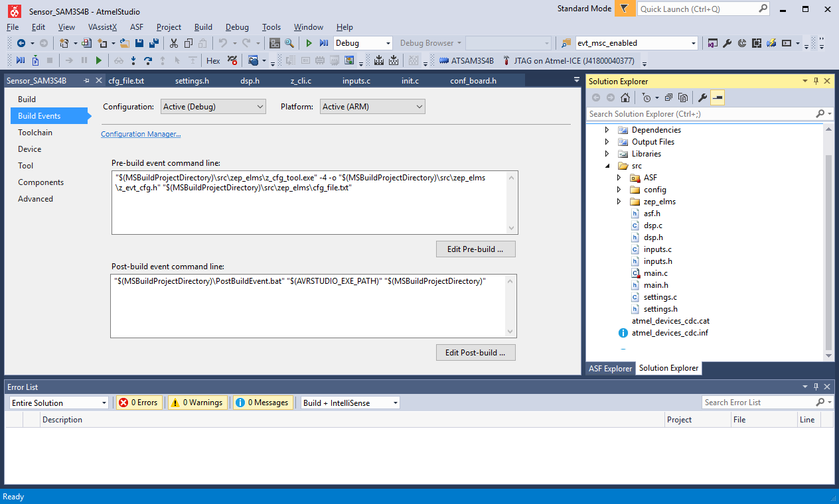
Task: Select the Advanced settings page
Action: click(35, 199)
